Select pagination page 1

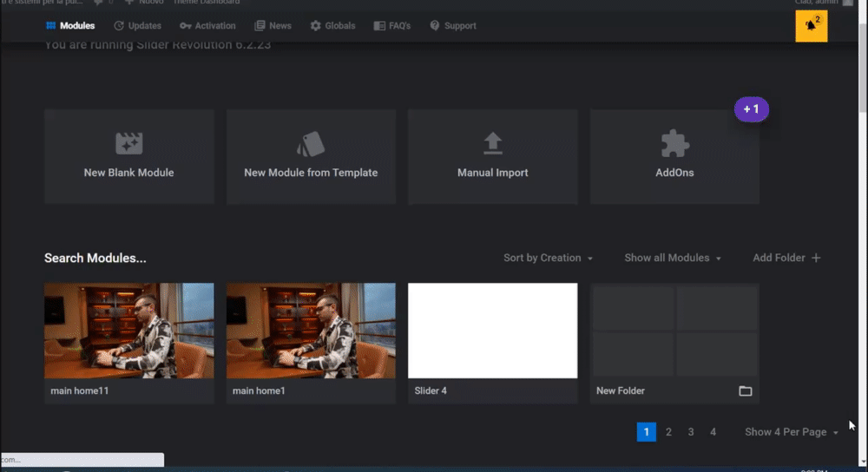[x=646, y=431]
